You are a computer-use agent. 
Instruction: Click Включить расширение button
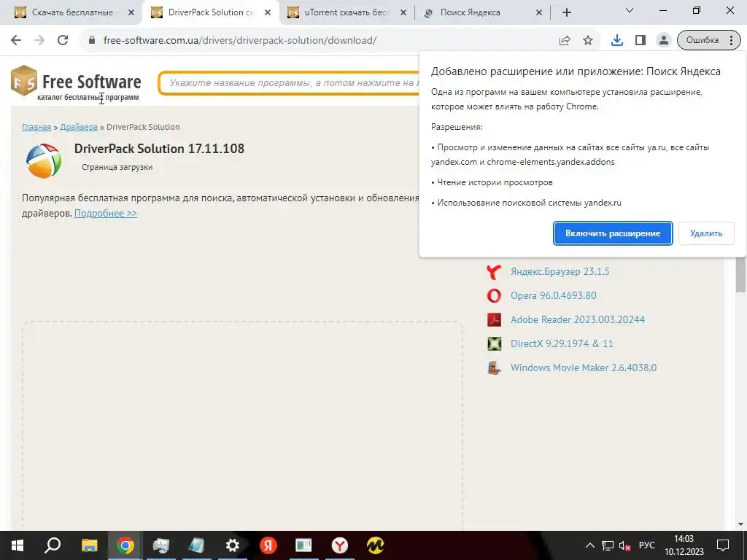coord(613,233)
